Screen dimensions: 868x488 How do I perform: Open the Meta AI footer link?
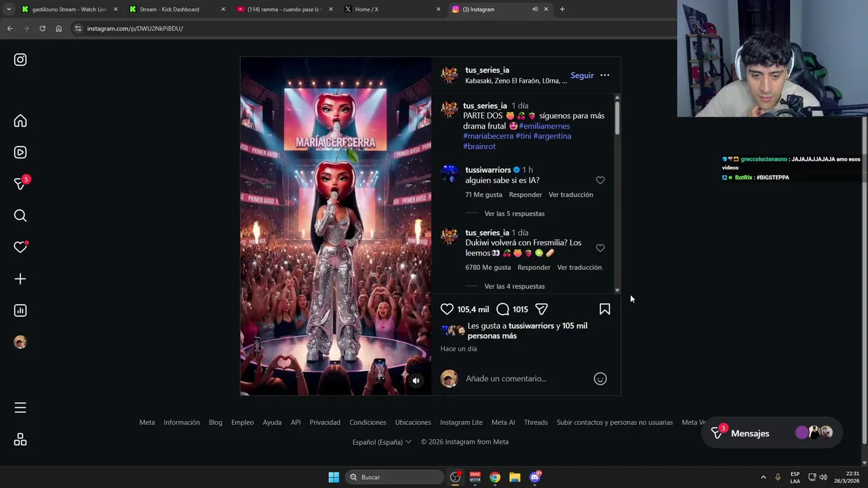tap(503, 422)
